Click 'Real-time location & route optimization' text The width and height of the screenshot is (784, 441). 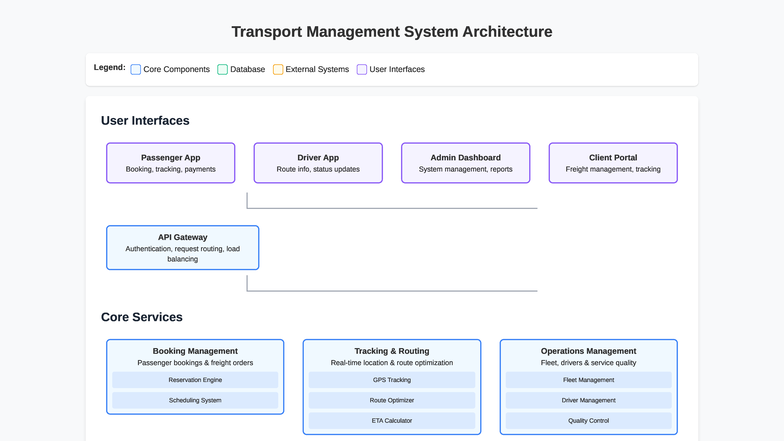pos(392,363)
